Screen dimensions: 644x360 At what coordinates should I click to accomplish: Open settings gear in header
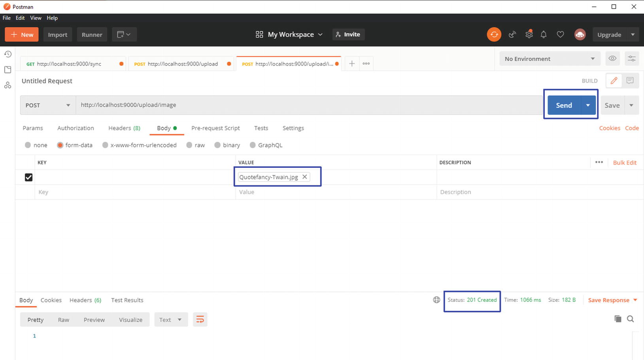coord(529,34)
